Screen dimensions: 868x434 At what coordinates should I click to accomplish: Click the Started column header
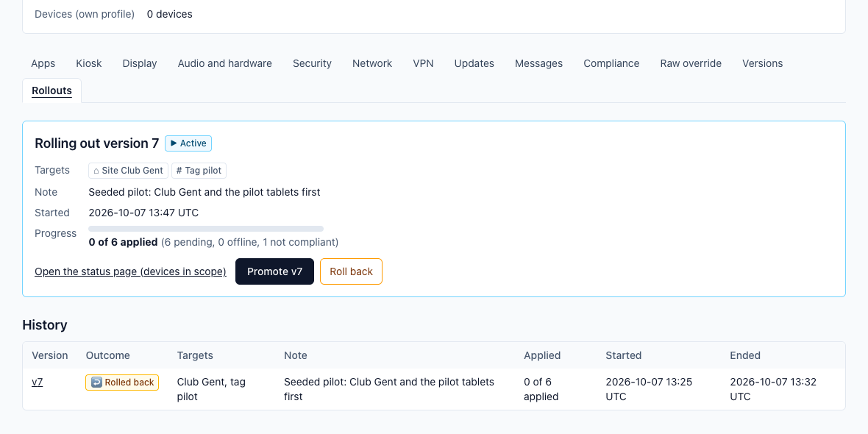pos(623,355)
